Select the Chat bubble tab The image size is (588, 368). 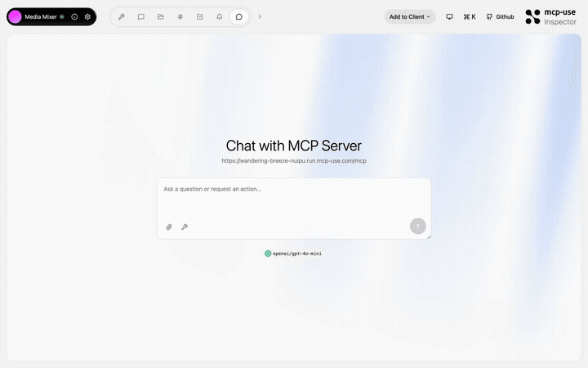click(239, 16)
